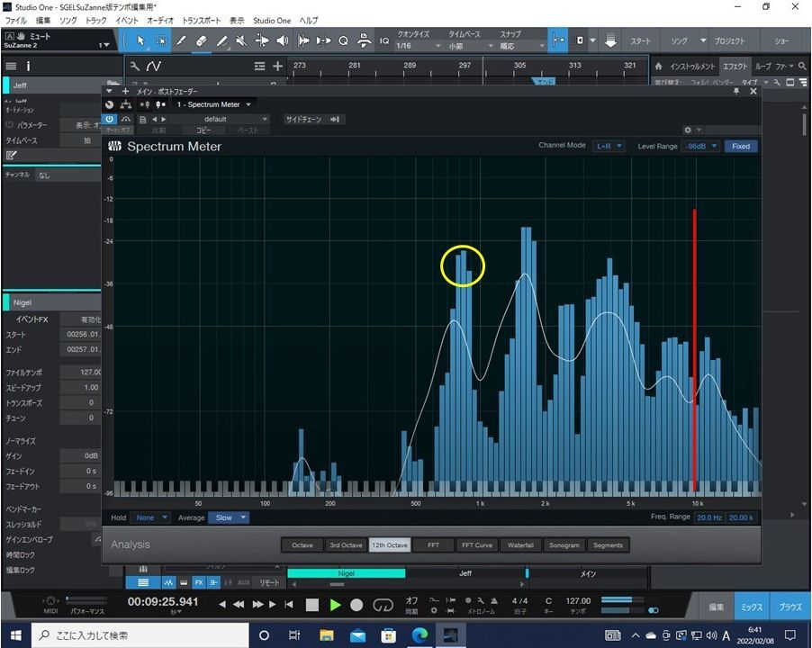The width and height of the screenshot is (812, 648).
Task: Toggle snap to grid button
Action: 558,40
